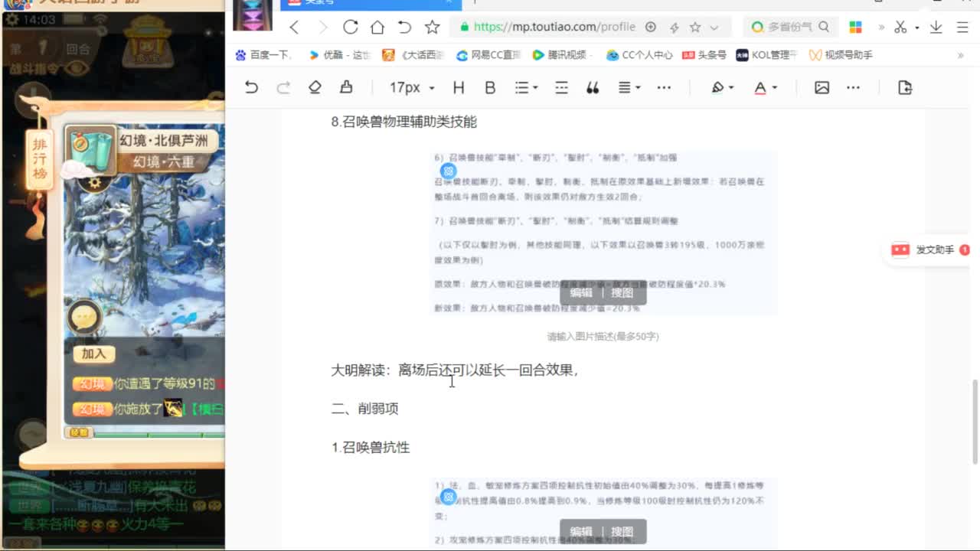Viewport: 980px width, 551px height.
Task: Click 搜图 on second article image
Action: tap(622, 531)
